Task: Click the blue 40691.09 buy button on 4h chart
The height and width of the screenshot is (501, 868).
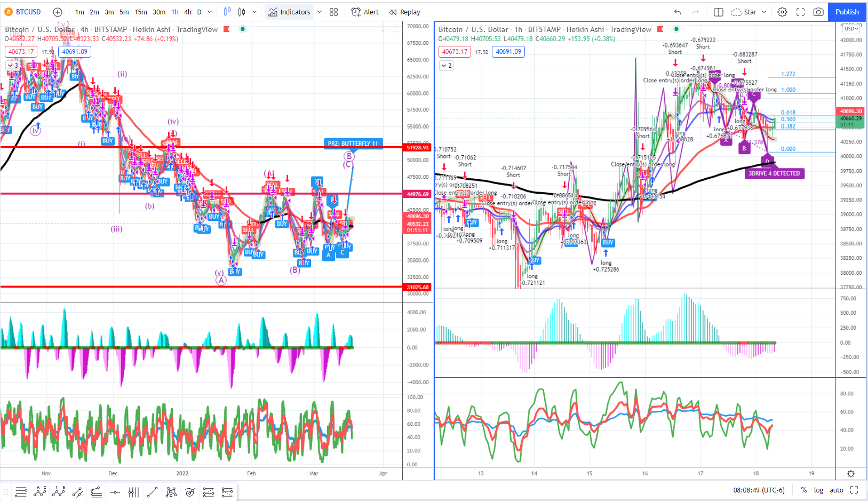Action: 75,52
